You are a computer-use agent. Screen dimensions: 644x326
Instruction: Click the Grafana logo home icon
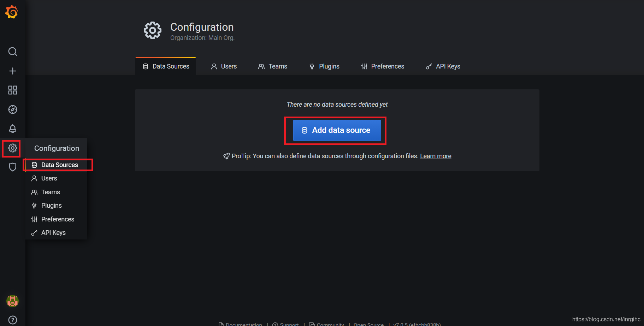point(12,12)
